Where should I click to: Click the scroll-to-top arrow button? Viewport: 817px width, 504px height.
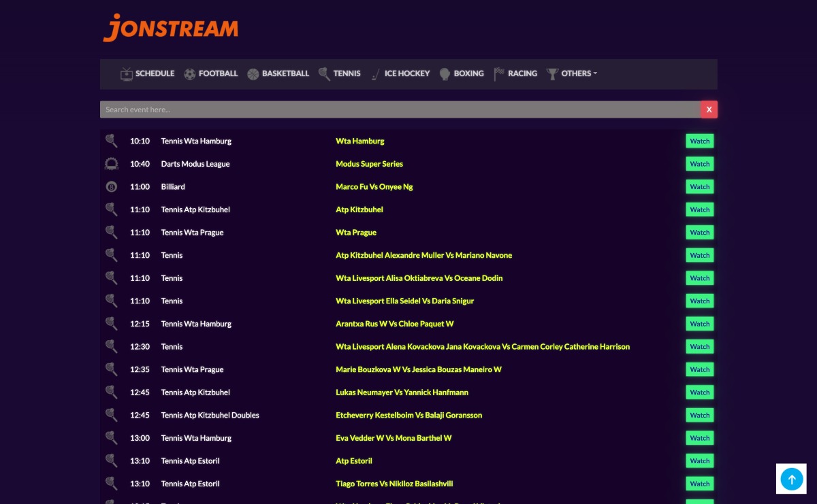click(x=791, y=479)
